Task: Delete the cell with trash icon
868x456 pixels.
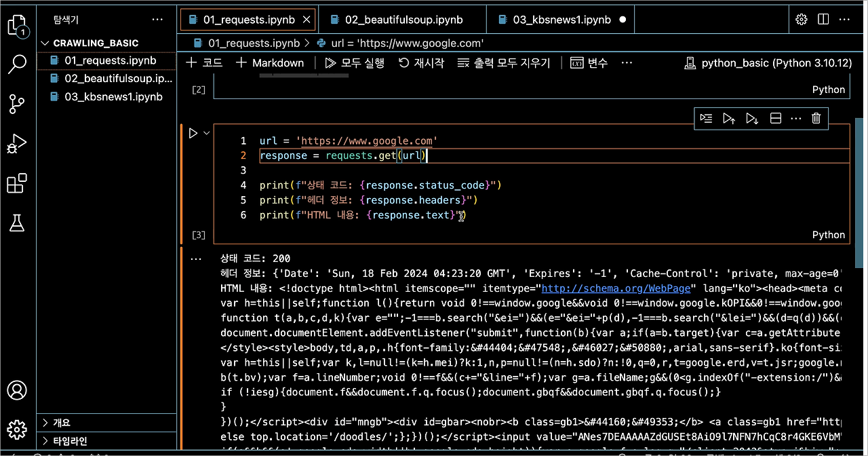Action: pos(816,119)
